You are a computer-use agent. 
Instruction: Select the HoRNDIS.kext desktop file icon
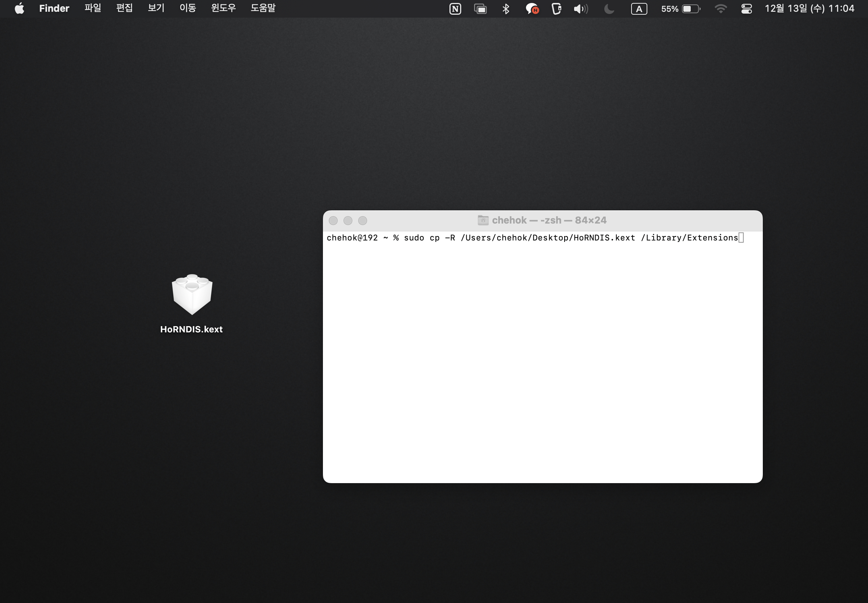coord(192,295)
